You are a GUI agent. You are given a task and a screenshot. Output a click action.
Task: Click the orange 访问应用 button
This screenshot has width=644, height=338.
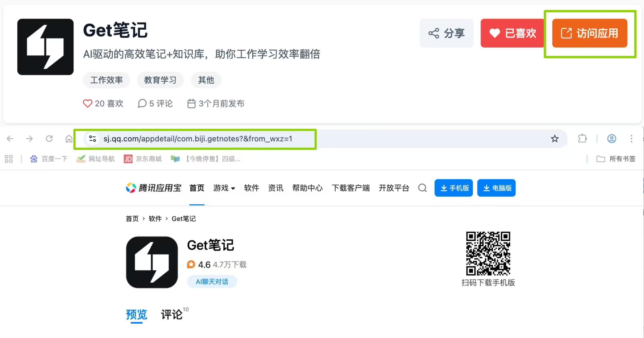coord(590,33)
